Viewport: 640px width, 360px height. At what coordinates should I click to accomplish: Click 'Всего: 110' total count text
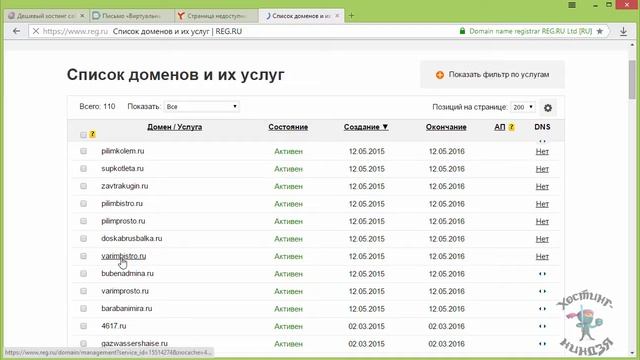click(97, 107)
